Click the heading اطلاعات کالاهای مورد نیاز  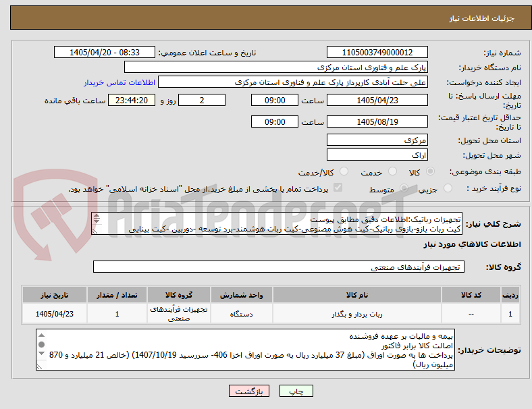(472, 244)
